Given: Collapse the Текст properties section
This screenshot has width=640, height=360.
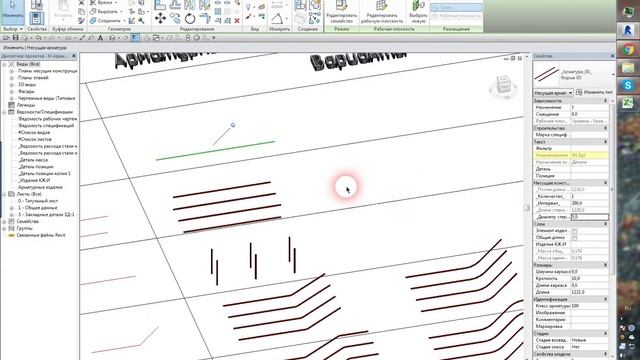Looking at the screenshot, I should pyautogui.click(x=605, y=142).
